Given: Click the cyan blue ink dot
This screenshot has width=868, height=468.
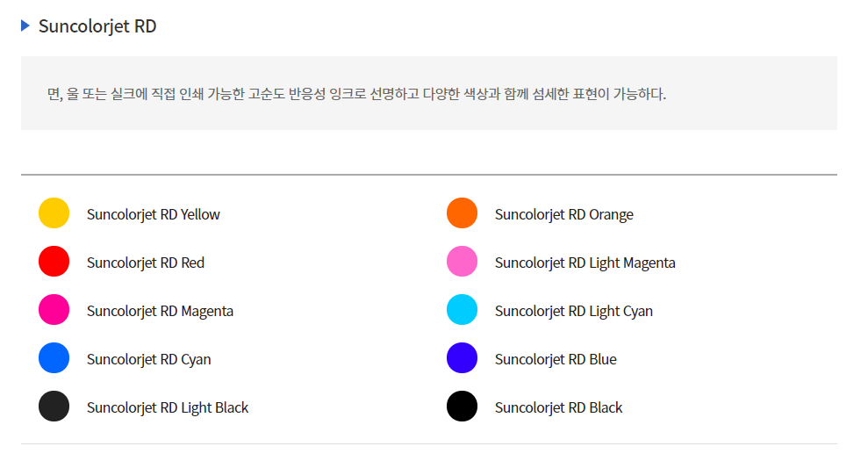Looking at the screenshot, I should (x=54, y=357).
